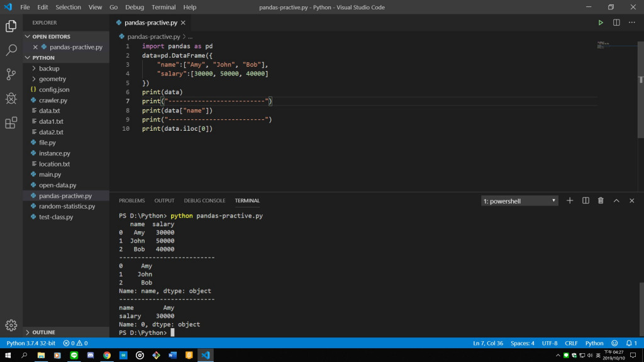Collapse the Open Editors section

(x=65, y=36)
